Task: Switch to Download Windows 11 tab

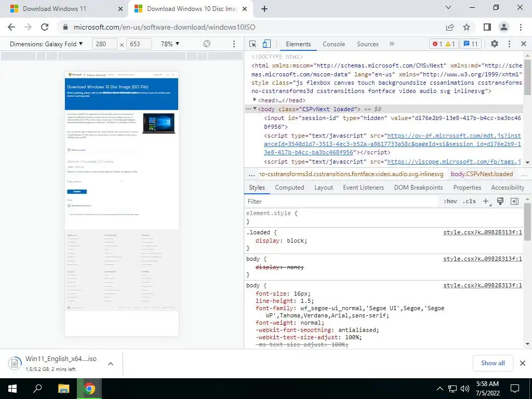Action: coord(54,9)
